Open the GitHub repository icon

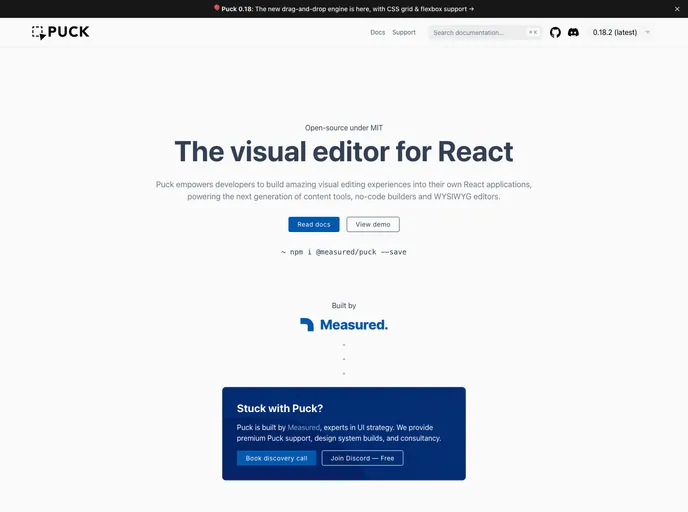pos(555,32)
